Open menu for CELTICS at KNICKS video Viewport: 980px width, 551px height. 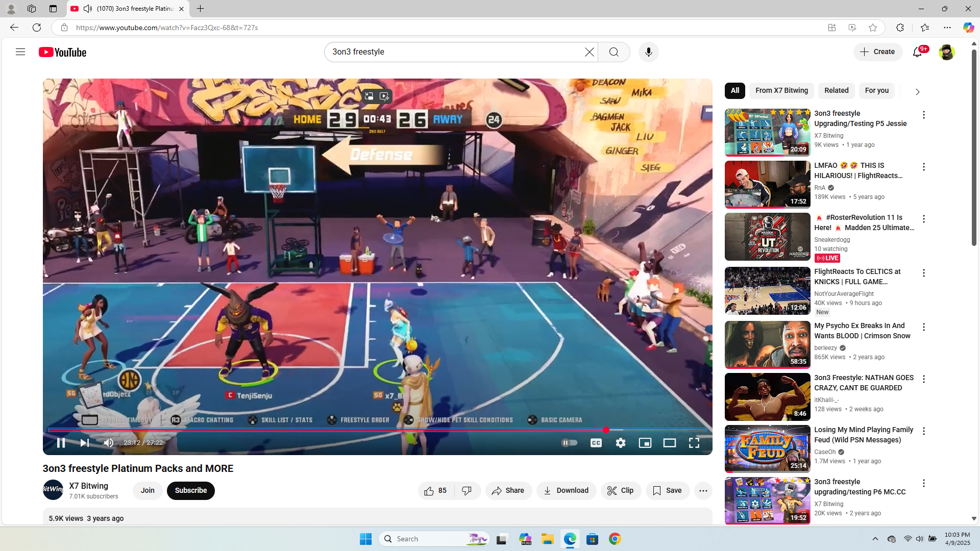click(924, 273)
